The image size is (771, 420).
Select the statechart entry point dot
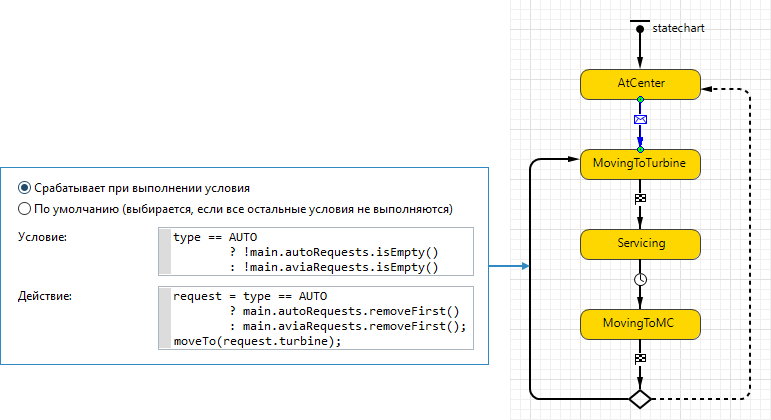click(640, 29)
